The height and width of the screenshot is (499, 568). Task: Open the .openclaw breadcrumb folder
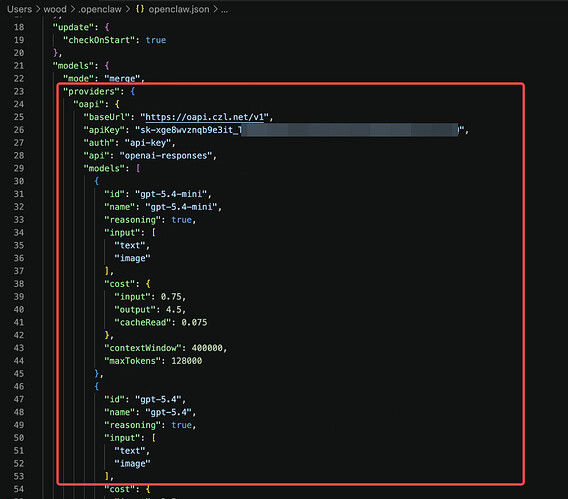point(100,9)
